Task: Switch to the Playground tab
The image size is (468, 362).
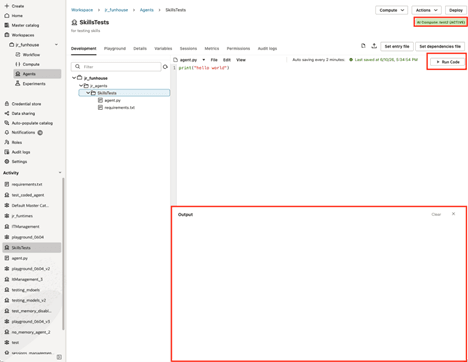Action: pyautogui.click(x=115, y=49)
